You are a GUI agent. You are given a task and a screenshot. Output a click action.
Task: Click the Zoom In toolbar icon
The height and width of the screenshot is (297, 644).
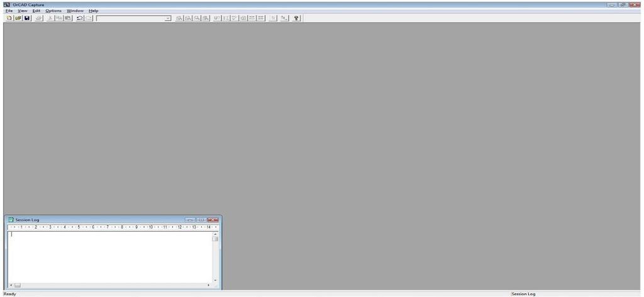(x=179, y=18)
